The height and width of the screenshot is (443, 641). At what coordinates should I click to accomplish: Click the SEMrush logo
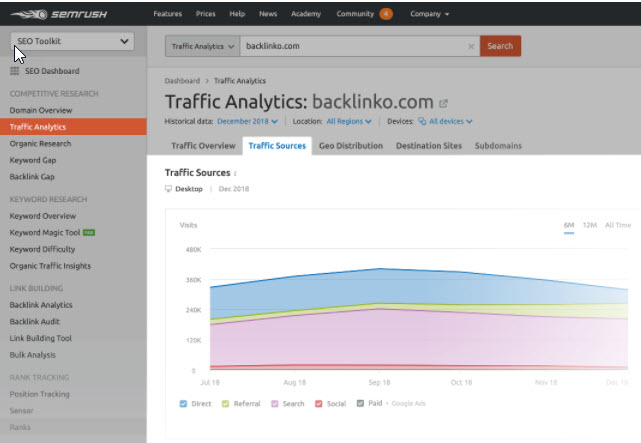tap(58, 14)
